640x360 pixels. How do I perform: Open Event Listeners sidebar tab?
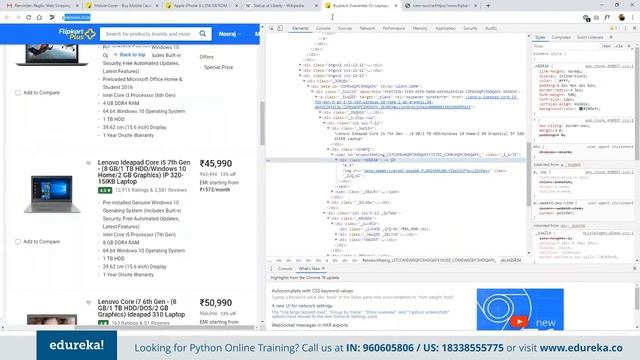[x=590, y=37]
